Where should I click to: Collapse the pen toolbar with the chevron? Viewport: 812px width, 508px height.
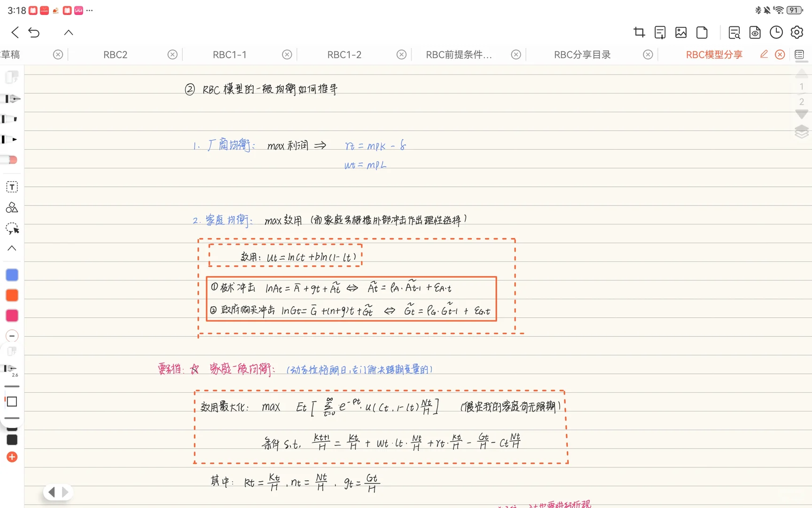coord(11,248)
